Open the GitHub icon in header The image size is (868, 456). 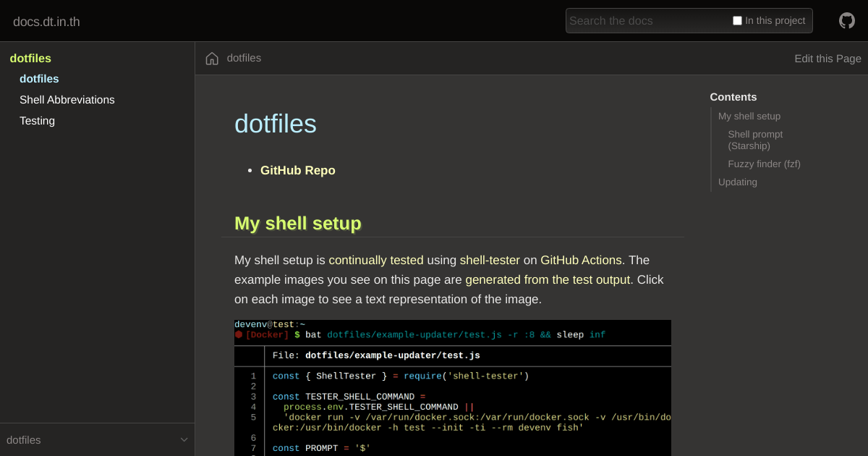click(x=847, y=20)
